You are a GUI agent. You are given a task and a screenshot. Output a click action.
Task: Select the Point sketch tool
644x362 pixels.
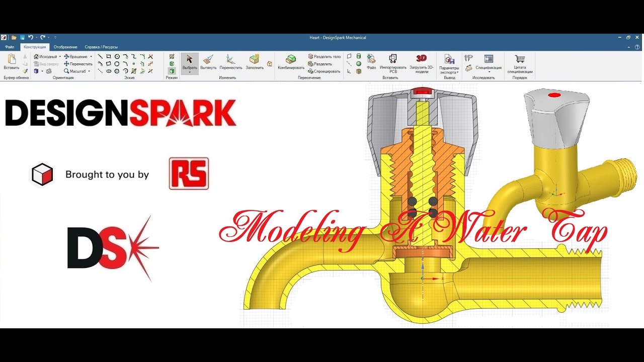coord(133,64)
